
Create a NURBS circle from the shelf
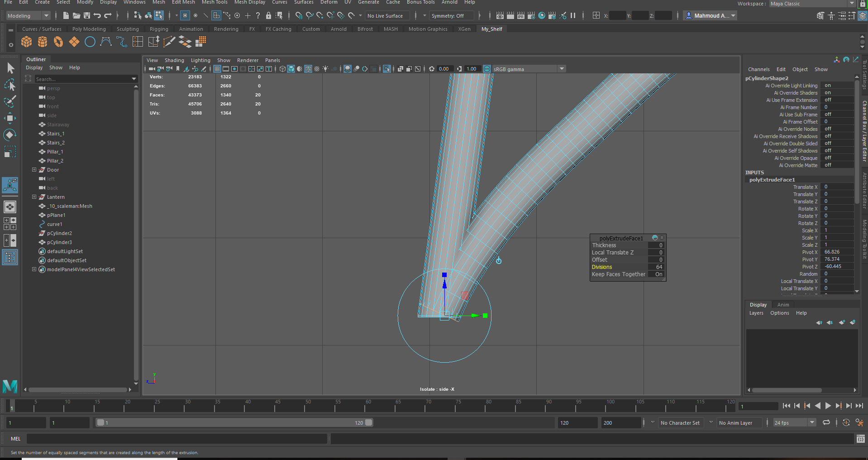pyautogui.click(x=90, y=42)
